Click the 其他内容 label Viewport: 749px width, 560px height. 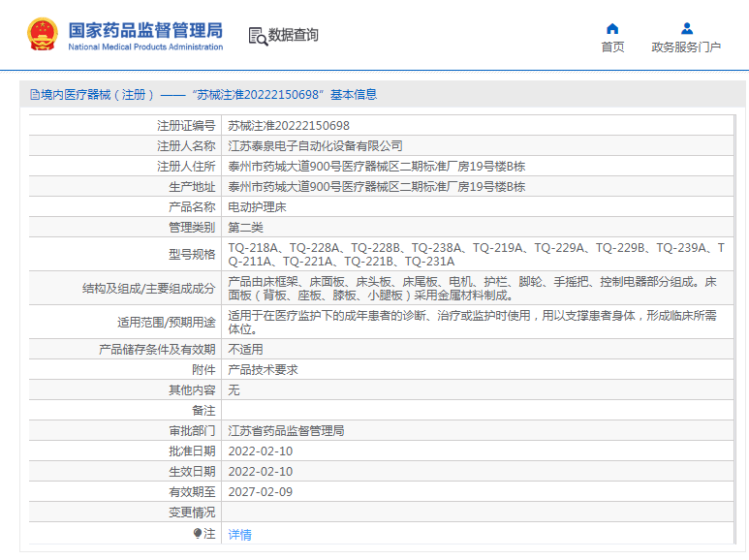pos(192,389)
